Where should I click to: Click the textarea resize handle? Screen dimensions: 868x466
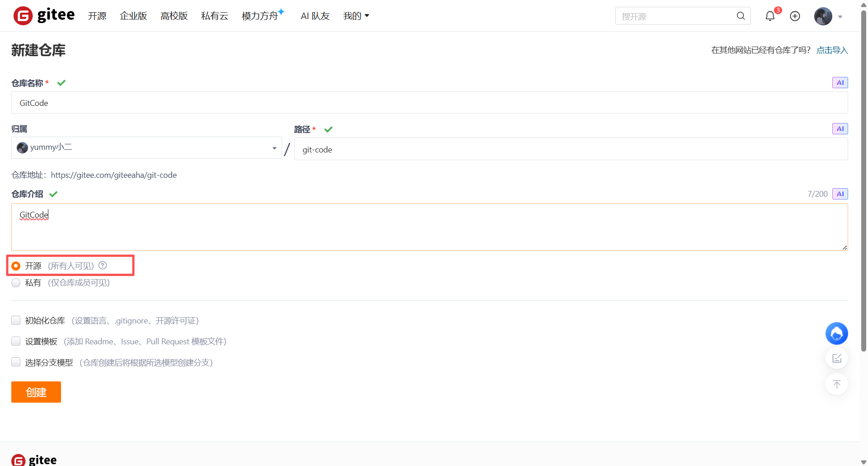tap(844, 247)
